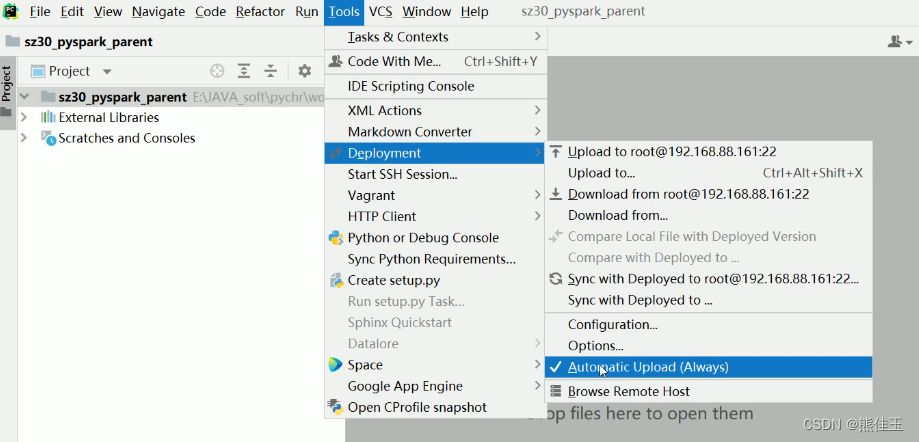Click the Scratches and Consoles icon

(x=49, y=138)
